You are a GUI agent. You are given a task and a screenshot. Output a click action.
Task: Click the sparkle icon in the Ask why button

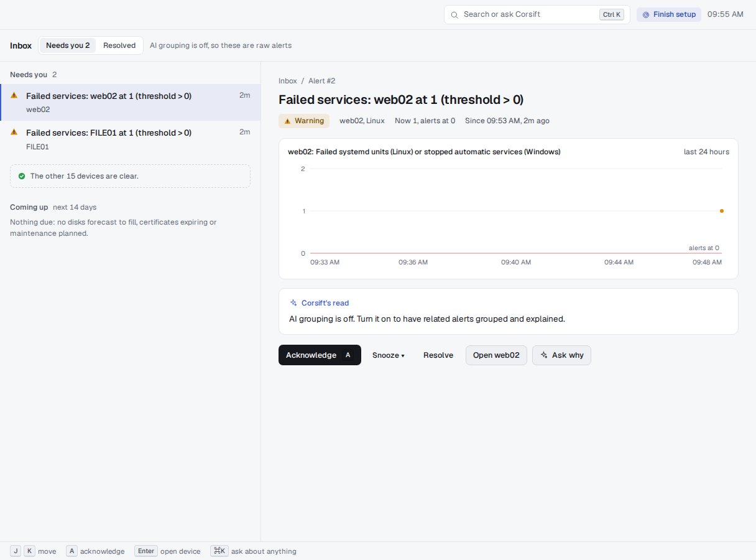(544, 355)
